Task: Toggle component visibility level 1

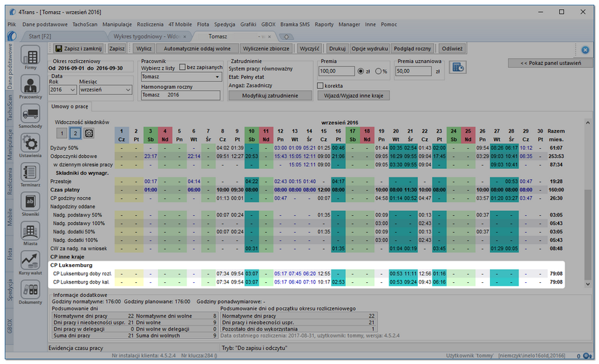Action: [x=62, y=133]
